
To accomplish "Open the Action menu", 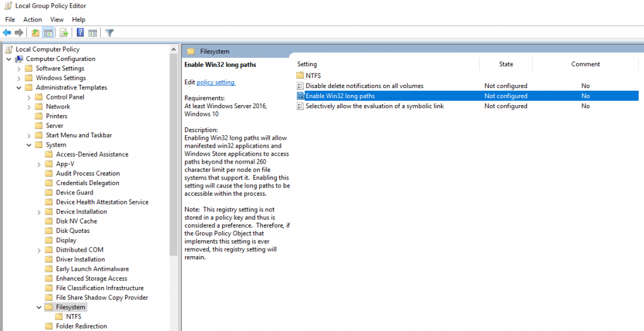I will (x=32, y=20).
